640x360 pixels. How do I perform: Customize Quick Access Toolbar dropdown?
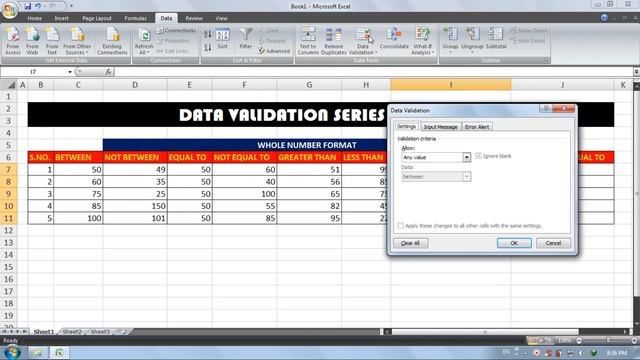[71, 6]
